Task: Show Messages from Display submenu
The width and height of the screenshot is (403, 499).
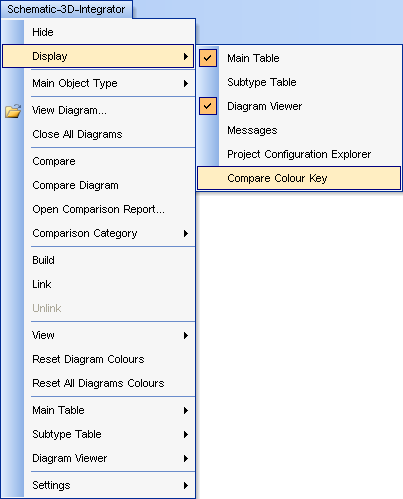Action: pyautogui.click(x=252, y=130)
